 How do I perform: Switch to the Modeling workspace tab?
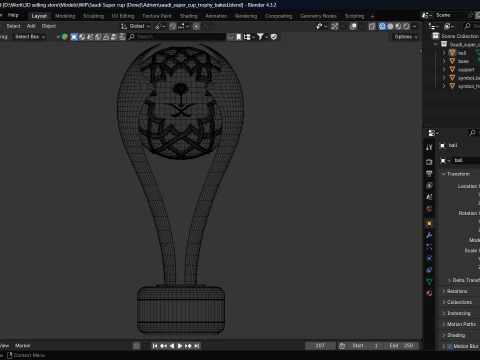point(65,16)
